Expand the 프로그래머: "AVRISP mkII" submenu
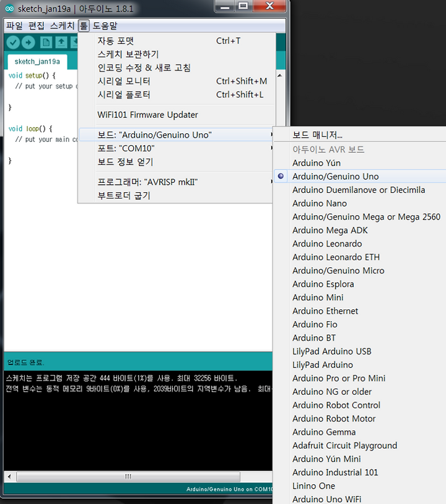 pyautogui.click(x=177, y=182)
